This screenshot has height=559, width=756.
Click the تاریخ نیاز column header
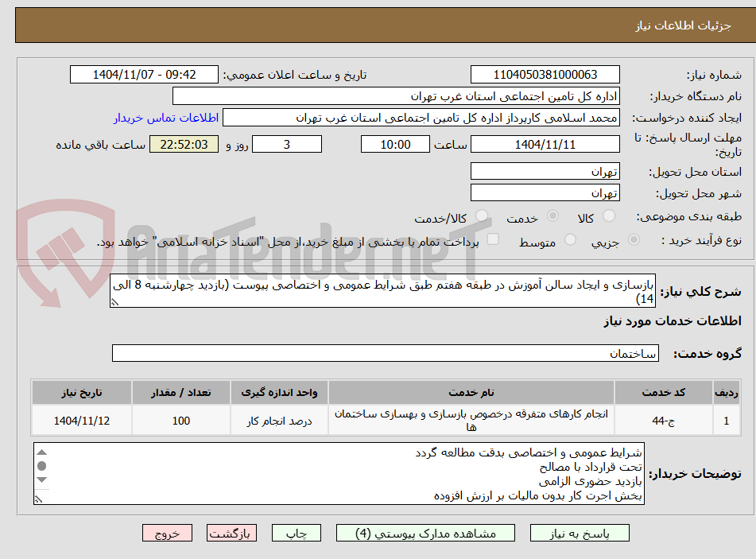pos(81,392)
